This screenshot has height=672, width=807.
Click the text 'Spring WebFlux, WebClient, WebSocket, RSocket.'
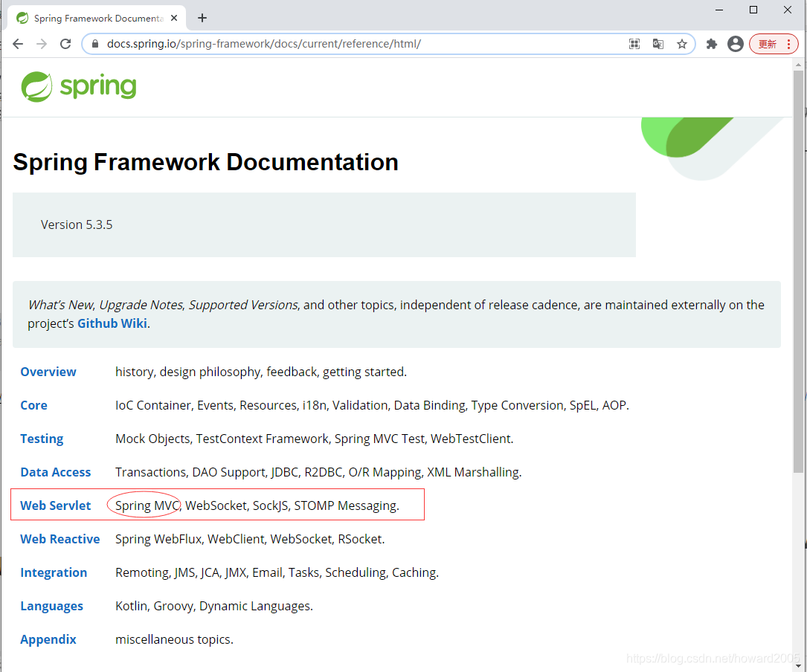coord(250,539)
